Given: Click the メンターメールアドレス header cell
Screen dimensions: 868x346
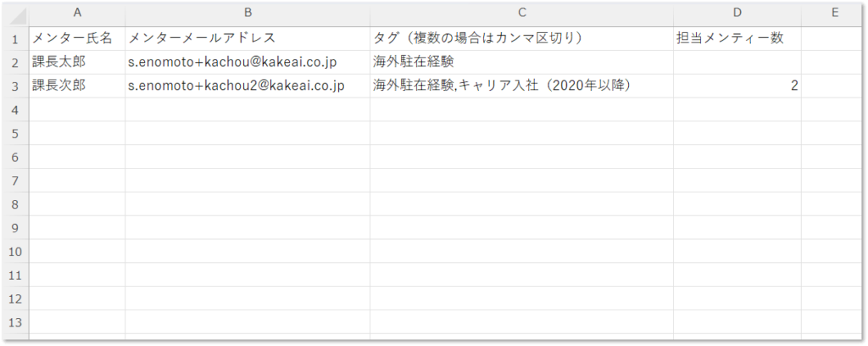Looking at the screenshot, I should 247,38.
